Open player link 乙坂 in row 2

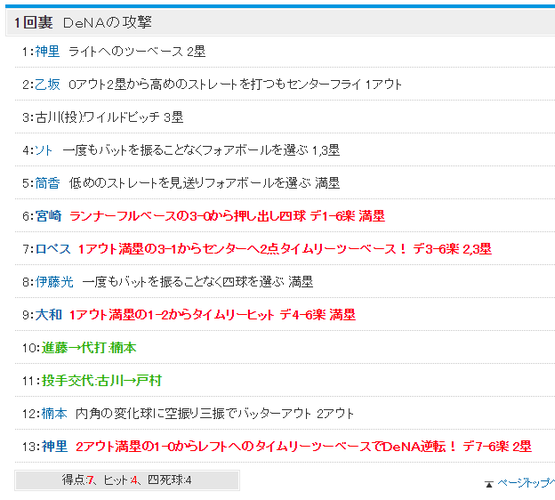47,85
